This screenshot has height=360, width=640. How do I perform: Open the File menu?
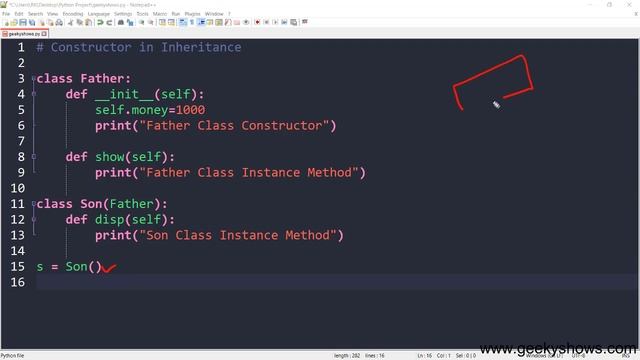pyautogui.click(x=6, y=14)
